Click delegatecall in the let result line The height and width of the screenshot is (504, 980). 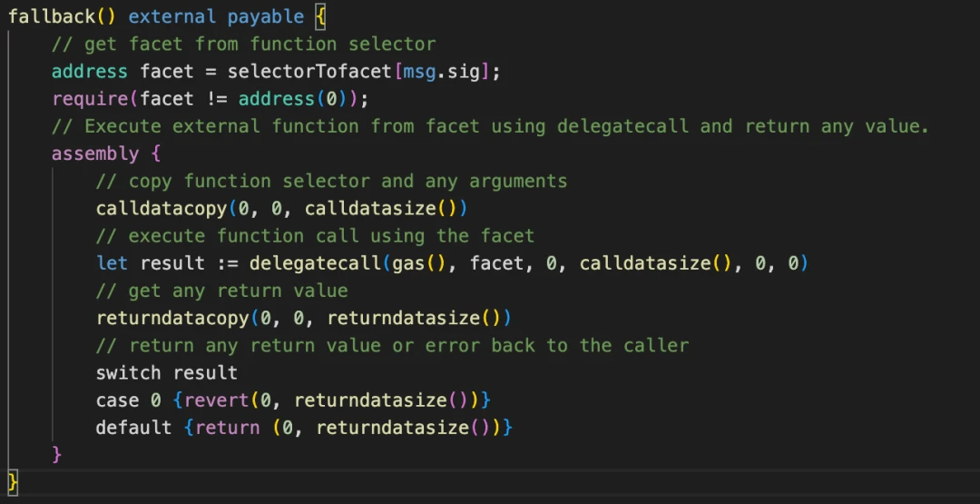pos(315,263)
